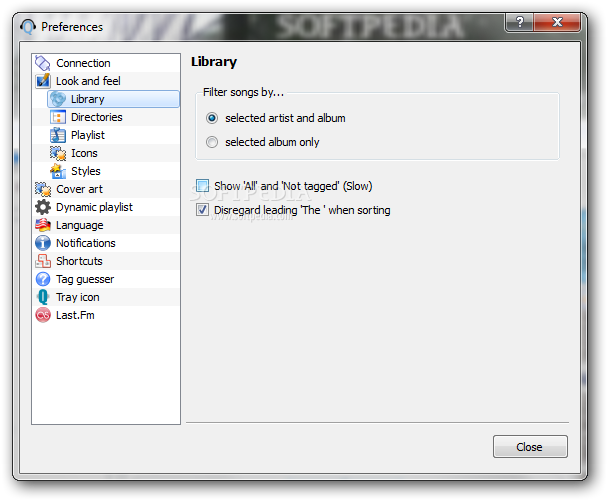Select Tray icon settings entry
Screen dimensions: 608x501
pyautogui.click(x=106, y=297)
